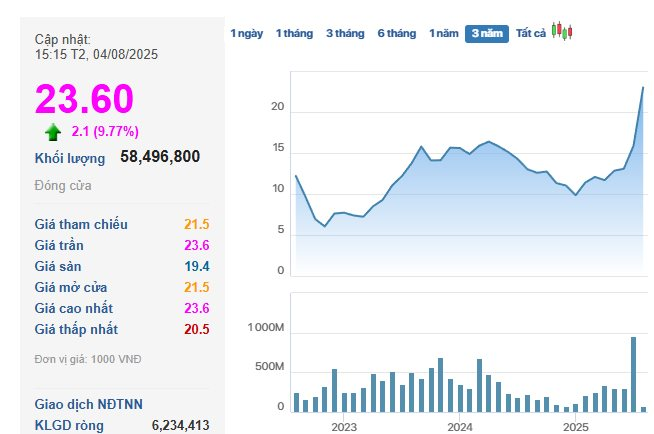Click the price line's peak at right end
The width and height of the screenshot is (654, 434).
[642, 88]
